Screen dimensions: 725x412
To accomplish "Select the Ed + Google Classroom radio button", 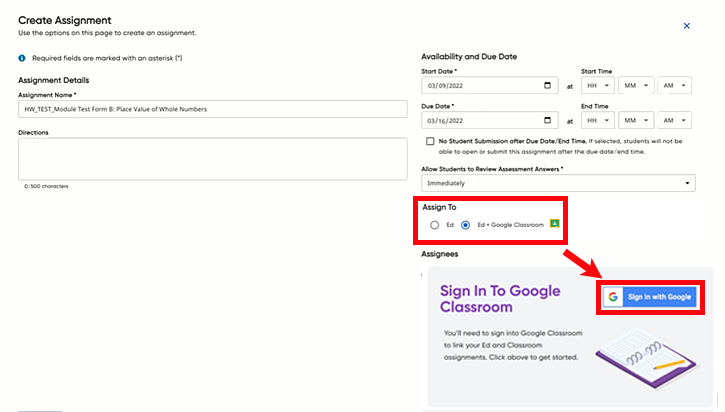I will pos(466,225).
